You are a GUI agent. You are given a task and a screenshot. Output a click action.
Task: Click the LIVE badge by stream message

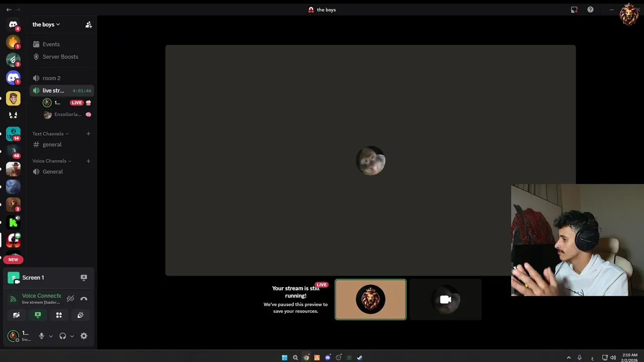point(321,285)
